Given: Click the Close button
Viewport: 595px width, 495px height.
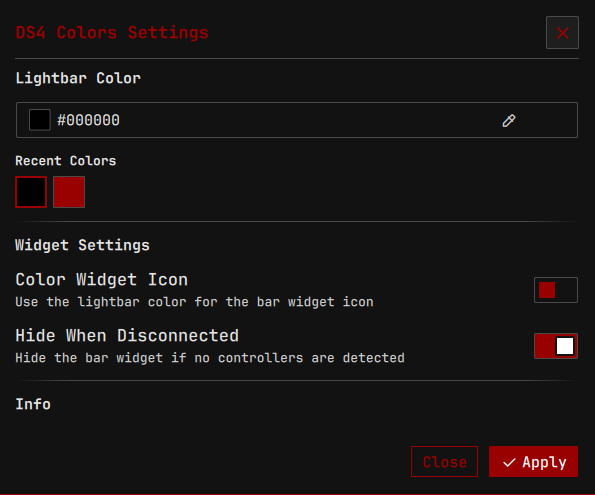Looking at the screenshot, I should click(444, 462).
